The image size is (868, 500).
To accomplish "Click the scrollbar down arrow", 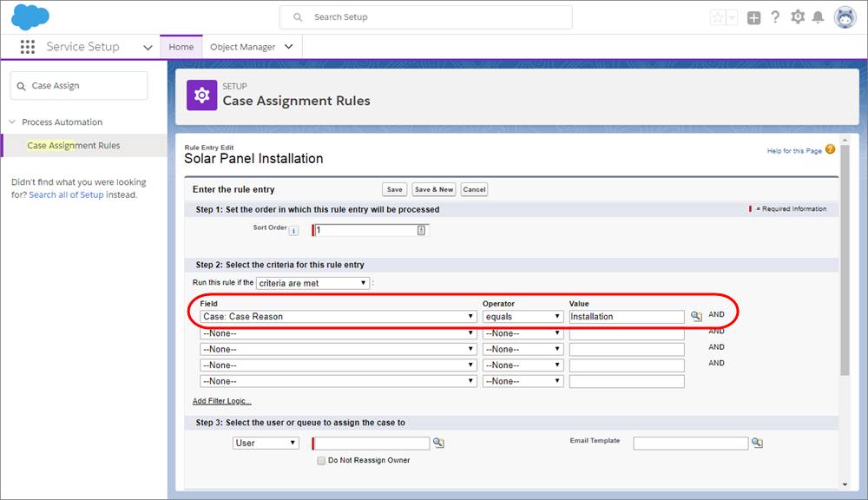I will pos(845,484).
